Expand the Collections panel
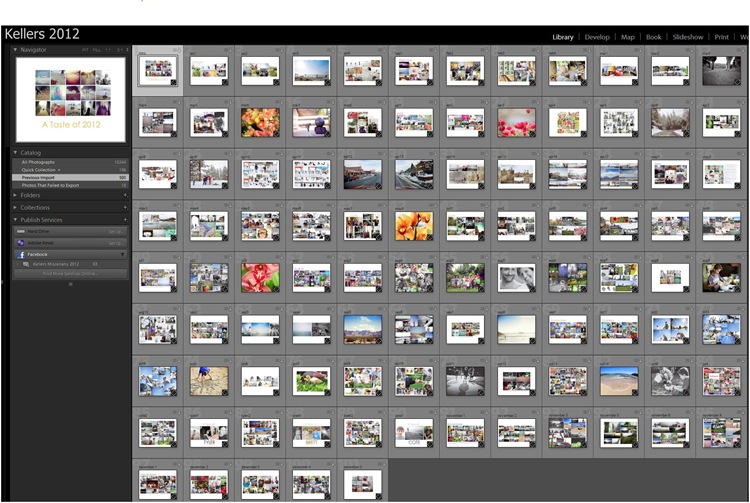 (15, 208)
